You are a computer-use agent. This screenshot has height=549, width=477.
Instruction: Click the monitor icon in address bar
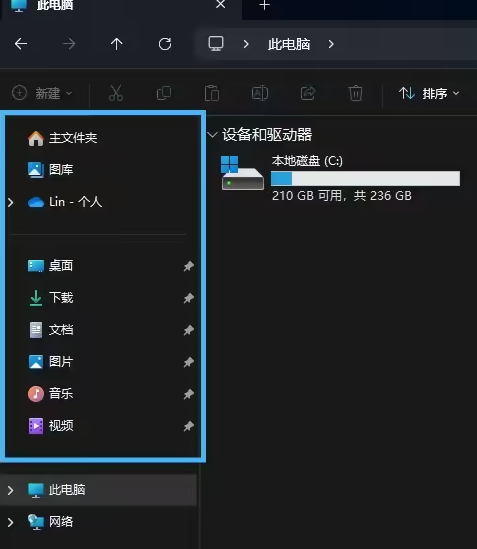click(x=216, y=43)
